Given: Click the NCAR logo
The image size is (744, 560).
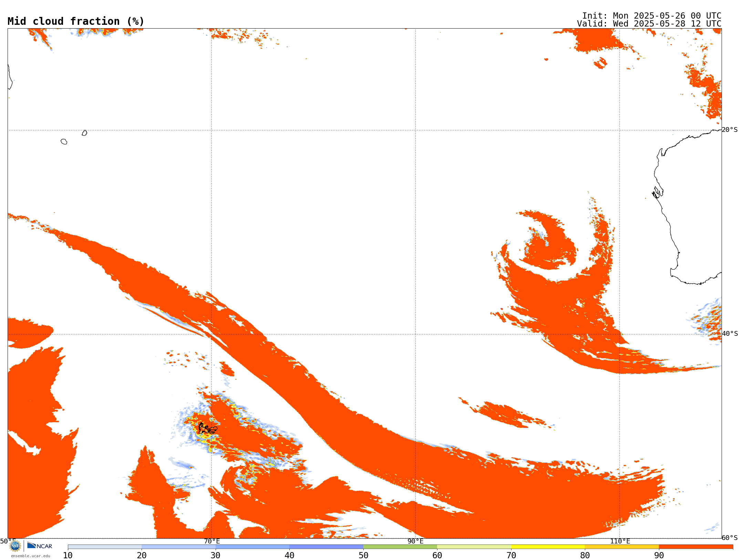Looking at the screenshot, I should (40, 546).
